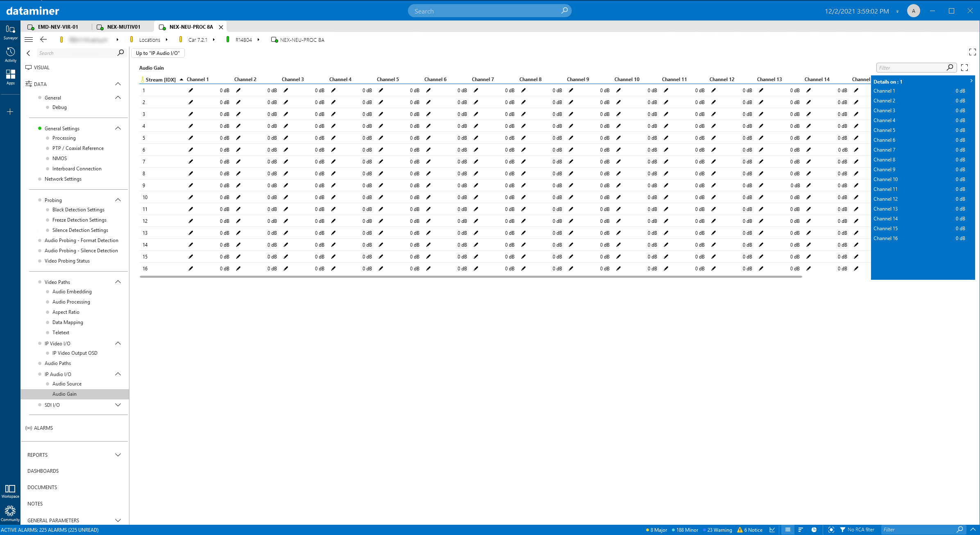Open Locations breadcrumb
Screen dimensions: 980x535
coord(149,40)
